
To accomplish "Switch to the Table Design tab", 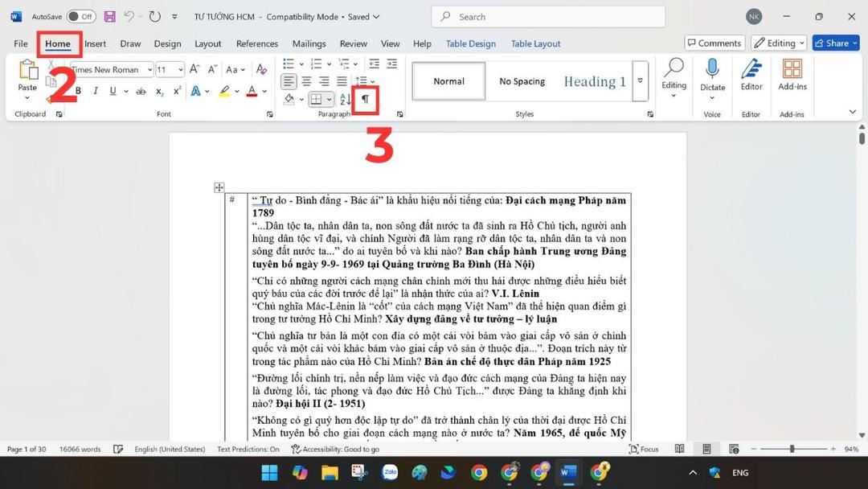I will (470, 43).
